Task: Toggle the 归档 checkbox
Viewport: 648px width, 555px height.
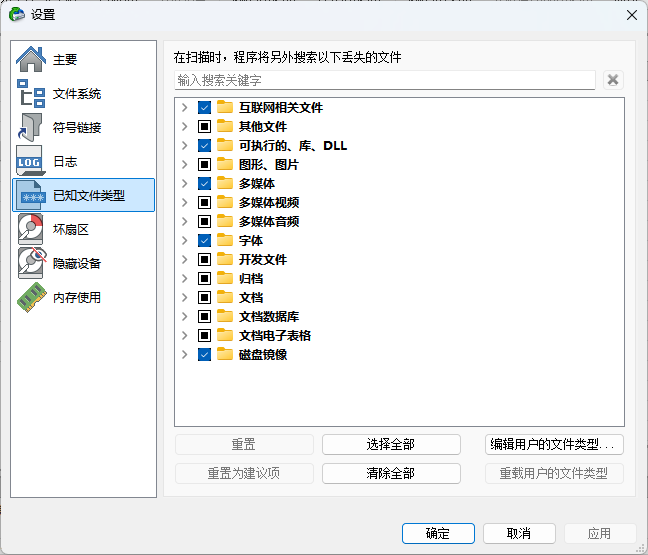Action: tap(204, 279)
